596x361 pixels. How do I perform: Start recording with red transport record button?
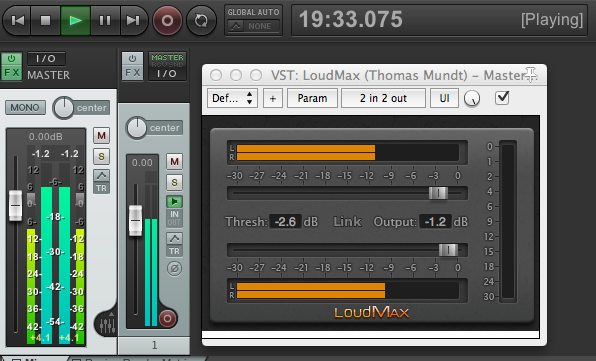click(x=167, y=21)
